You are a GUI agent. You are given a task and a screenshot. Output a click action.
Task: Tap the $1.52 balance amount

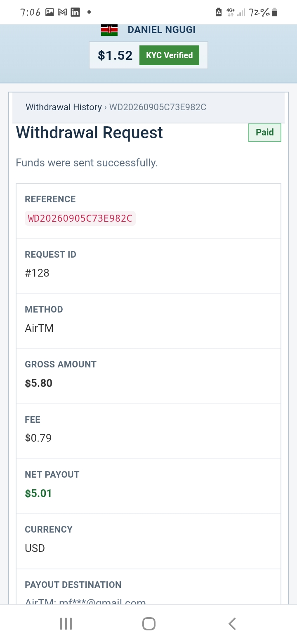click(115, 55)
